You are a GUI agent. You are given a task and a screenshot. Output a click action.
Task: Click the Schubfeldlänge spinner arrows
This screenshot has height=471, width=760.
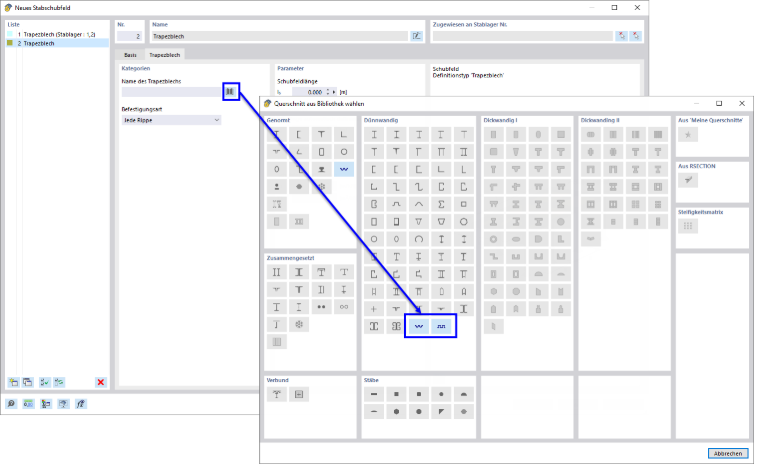[328, 92]
